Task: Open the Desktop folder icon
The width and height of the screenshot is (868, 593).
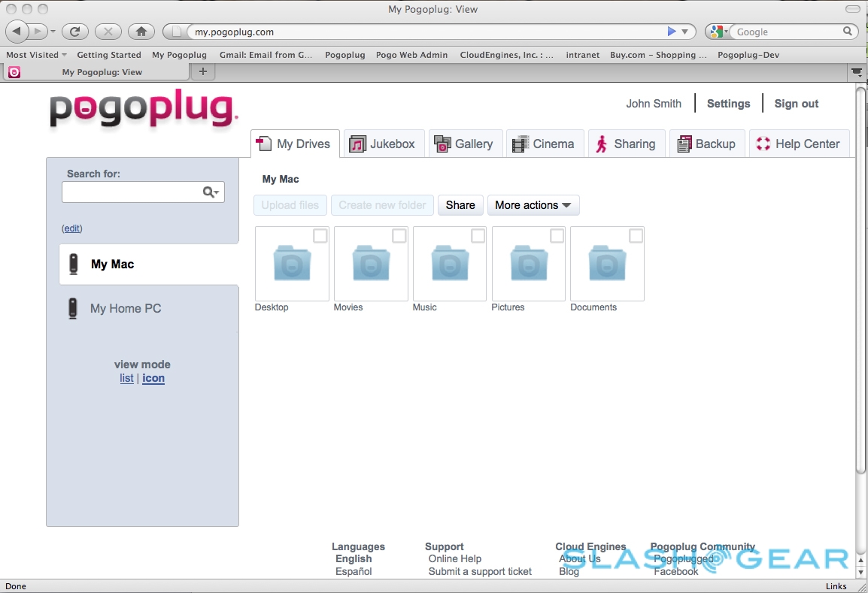Action: 292,264
